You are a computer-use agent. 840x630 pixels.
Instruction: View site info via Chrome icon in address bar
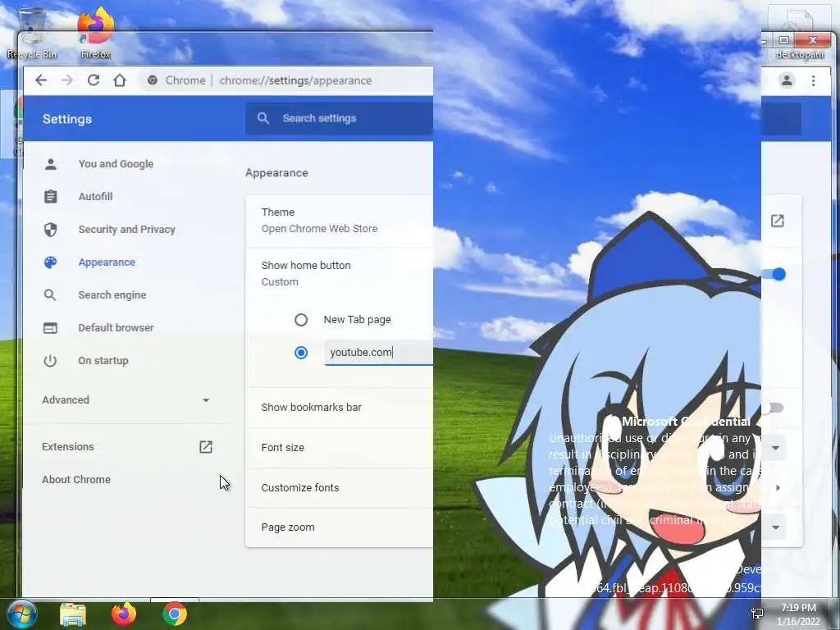click(153, 80)
